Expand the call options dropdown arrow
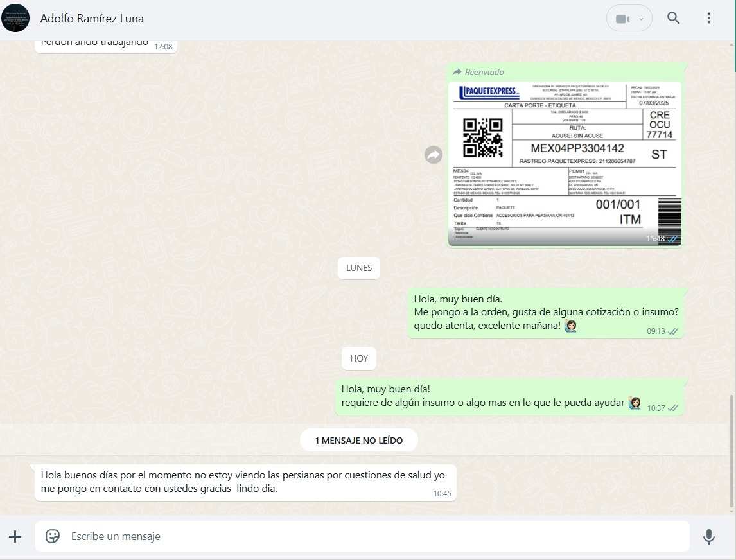This screenshot has height=560, width=736. 641,19
